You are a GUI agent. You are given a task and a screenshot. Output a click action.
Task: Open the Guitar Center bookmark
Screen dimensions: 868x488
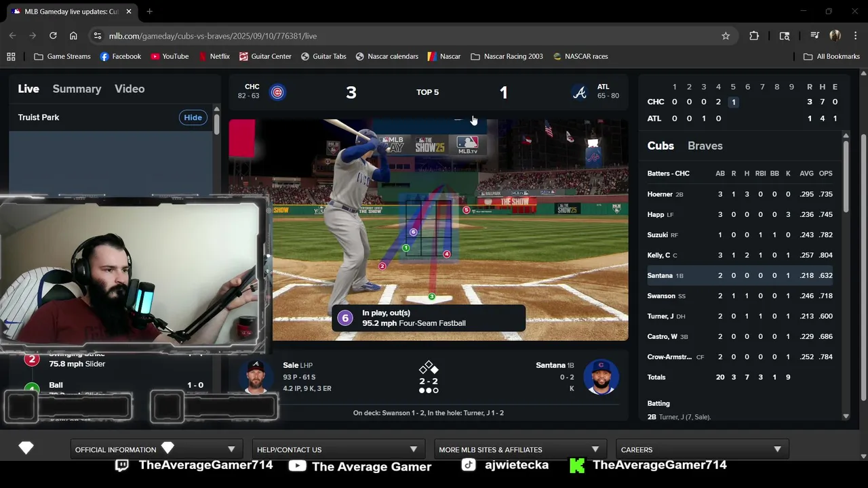pos(265,56)
